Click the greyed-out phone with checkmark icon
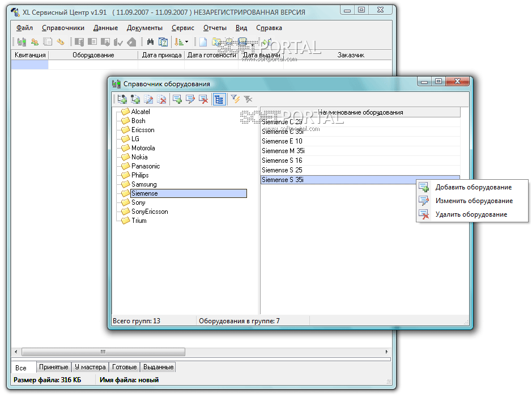532x397 pixels. (118, 42)
